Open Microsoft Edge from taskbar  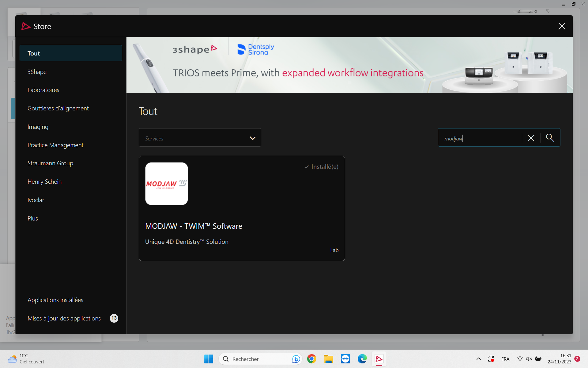pyautogui.click(x=362, y=359)
